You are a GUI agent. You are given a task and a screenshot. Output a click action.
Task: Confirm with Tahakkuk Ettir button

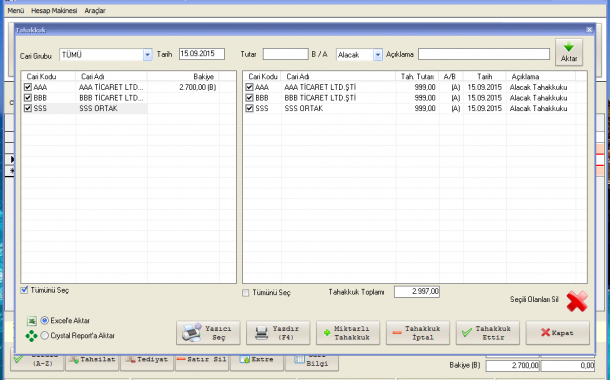[x=487, y=333]
